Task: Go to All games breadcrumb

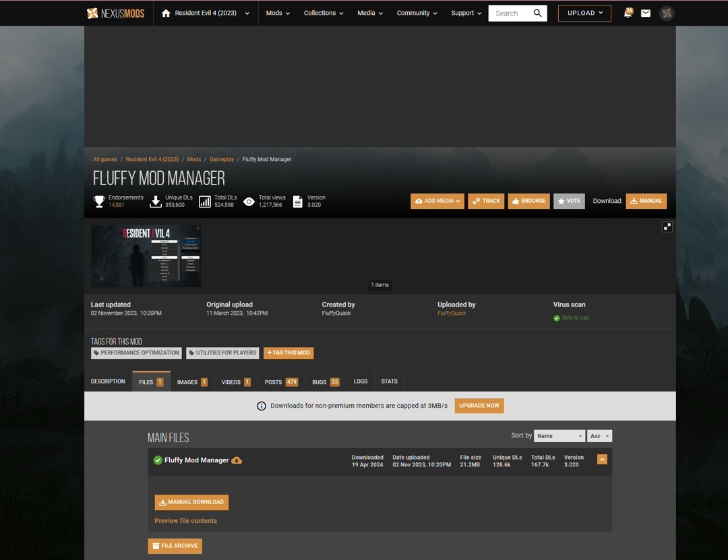Action: tap(105, 159)
